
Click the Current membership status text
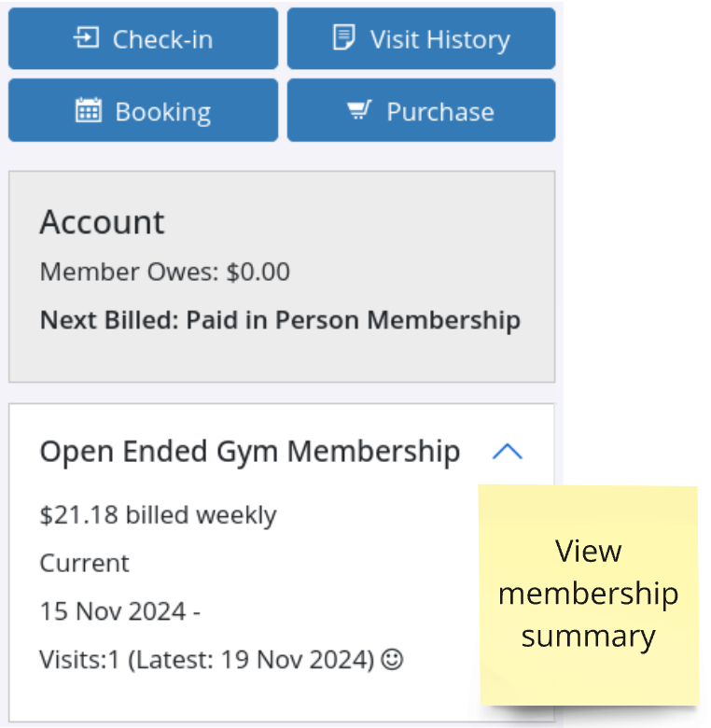85,563
